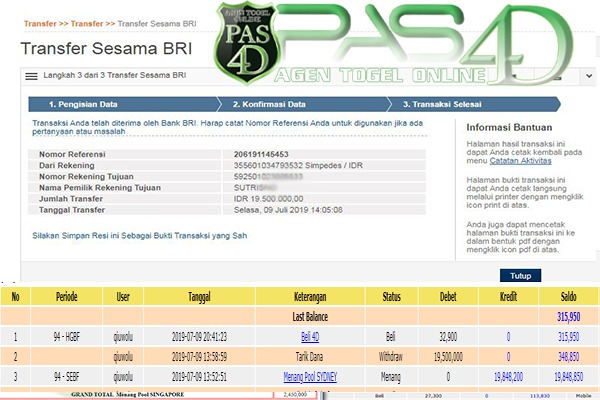This screenshot has width=600, height=400.
Task: Click Silakan Simpan Resi ini Sebagai Bukti text
Action: [x=139, y=235]
